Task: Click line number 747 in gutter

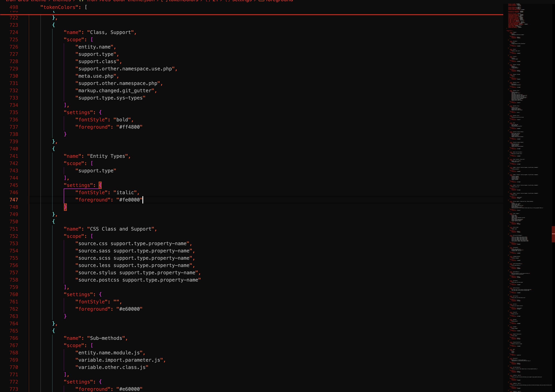Action: (14, 200)
